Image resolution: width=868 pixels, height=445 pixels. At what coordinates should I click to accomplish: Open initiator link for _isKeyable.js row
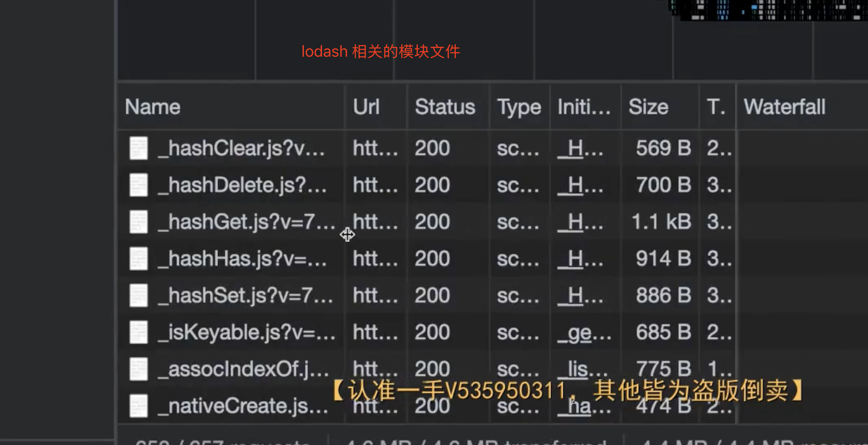point(583,333)
